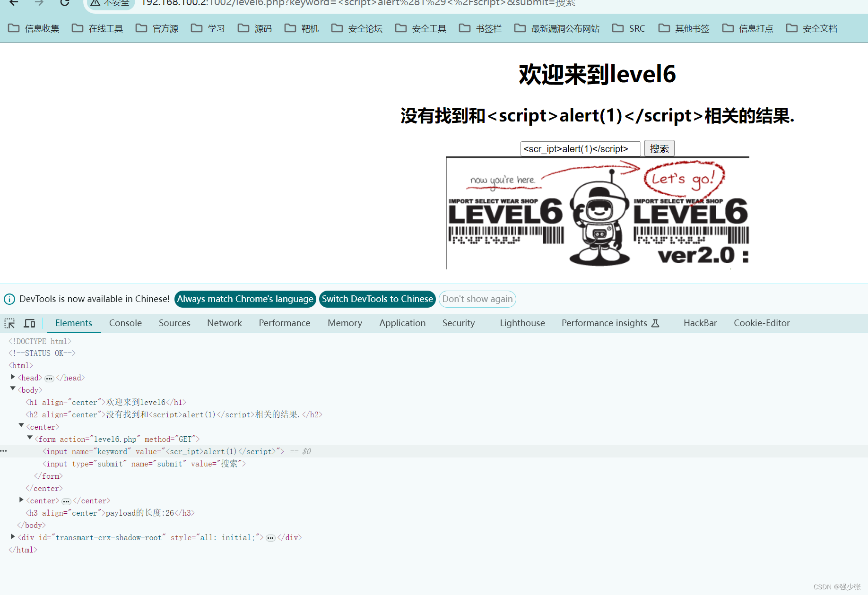This screenshot has width=868, height=595.
Task: Toggle the device toolbar icon in DevTools
Action: pos(29,323)
